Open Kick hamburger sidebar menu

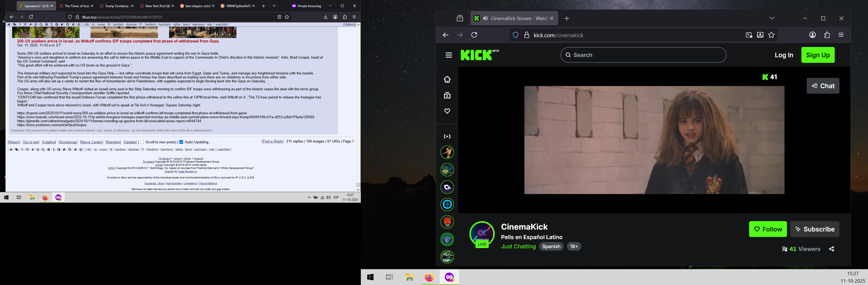449,55
